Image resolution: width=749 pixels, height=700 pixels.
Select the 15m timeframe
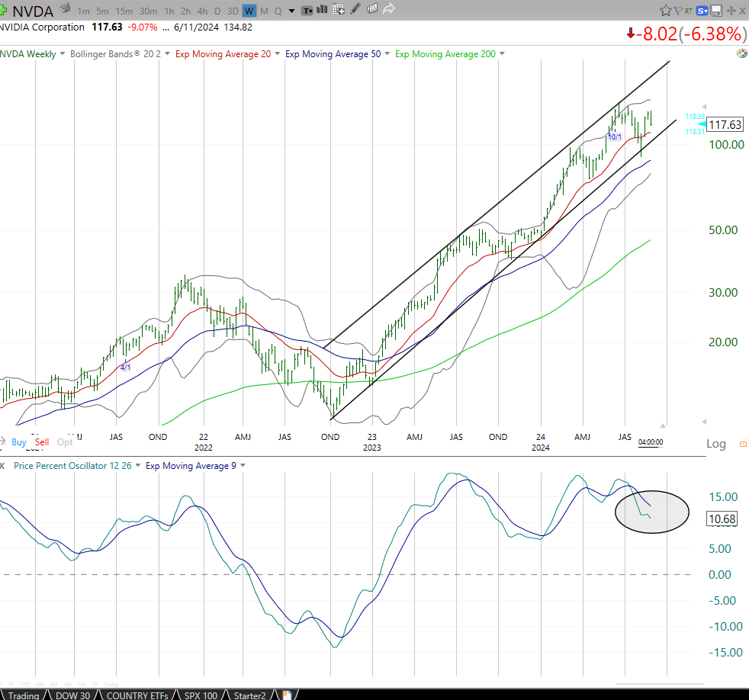(x=124, y=11)
